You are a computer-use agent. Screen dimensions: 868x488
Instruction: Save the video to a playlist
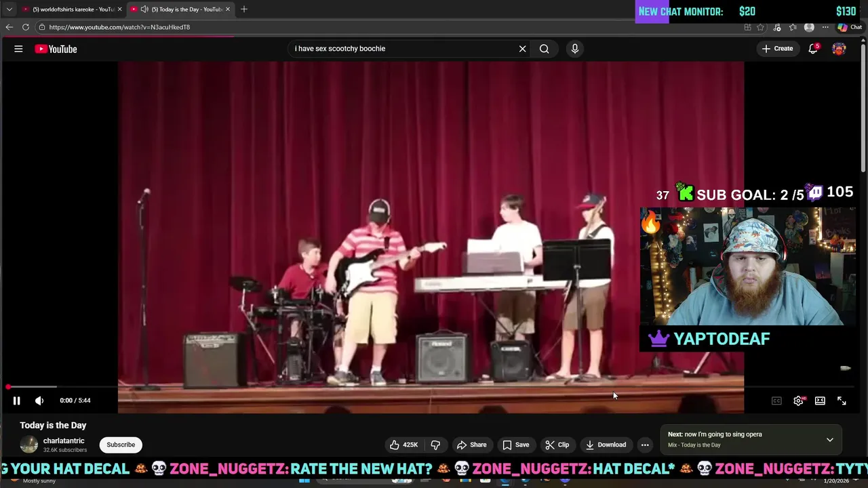point(515,445)
